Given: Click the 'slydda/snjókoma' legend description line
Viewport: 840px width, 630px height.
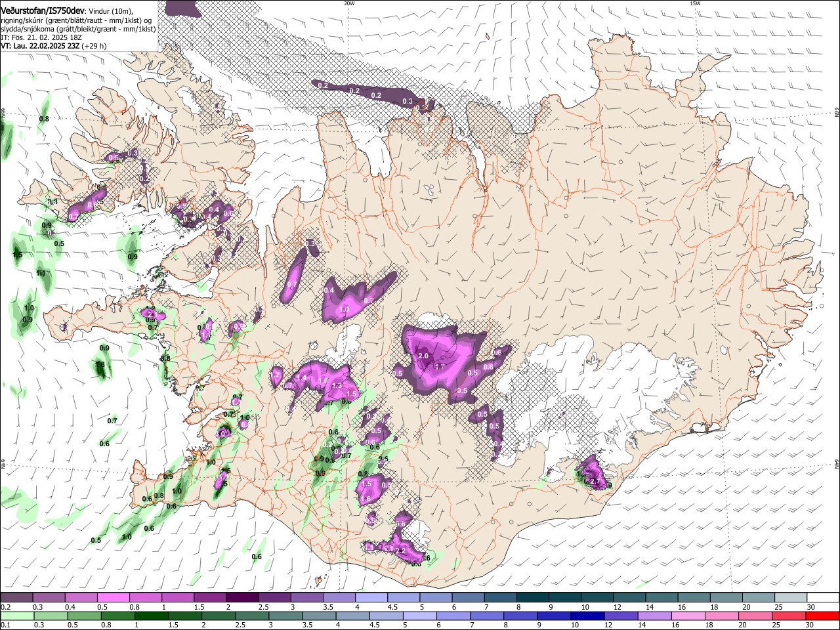Looking at the screenshot, I should (78, 29).
